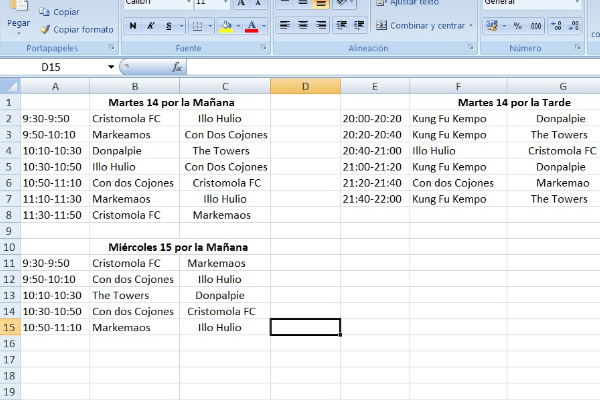Open borders dropdown arrow

(210, 26)
